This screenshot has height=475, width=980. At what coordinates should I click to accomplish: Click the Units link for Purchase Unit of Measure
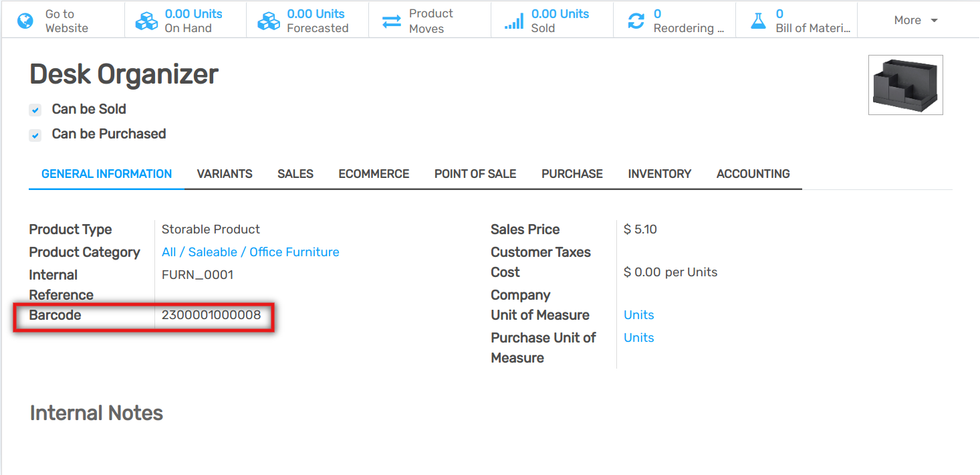[x=638, y=338]
